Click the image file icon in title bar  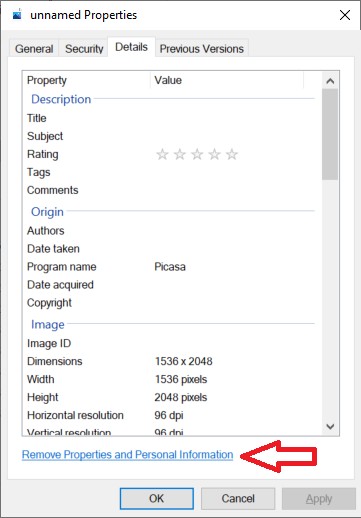[17, 15]
